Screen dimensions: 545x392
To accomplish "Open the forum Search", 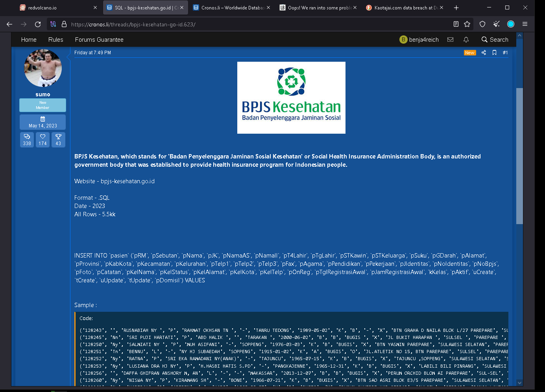I will point(495,39).
